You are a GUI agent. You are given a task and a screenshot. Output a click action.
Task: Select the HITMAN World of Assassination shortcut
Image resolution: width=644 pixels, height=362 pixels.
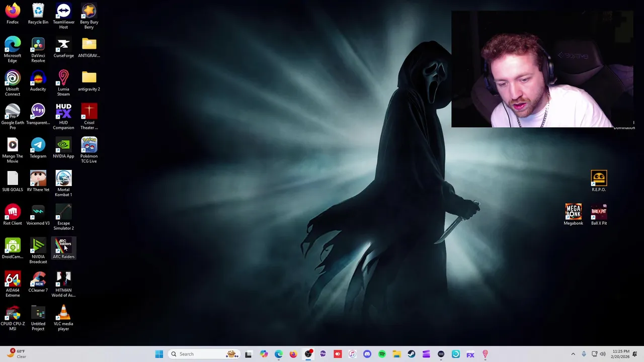coord(63,284)
